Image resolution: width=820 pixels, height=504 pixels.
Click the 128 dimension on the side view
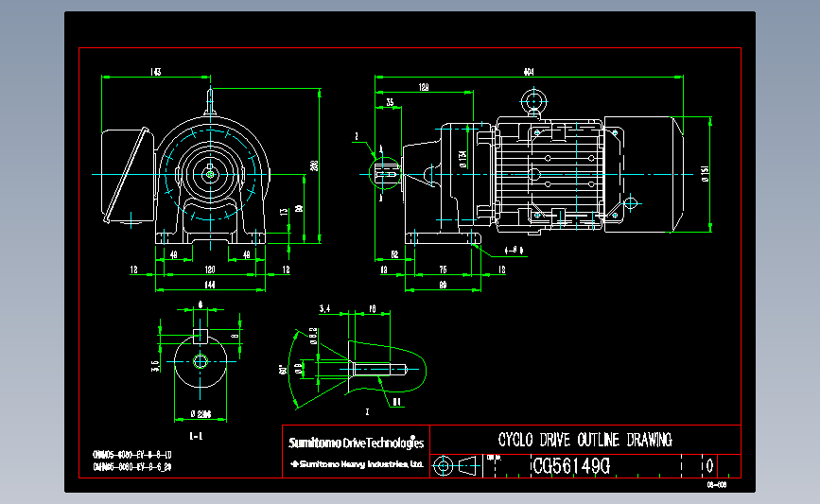click(424, 87)
